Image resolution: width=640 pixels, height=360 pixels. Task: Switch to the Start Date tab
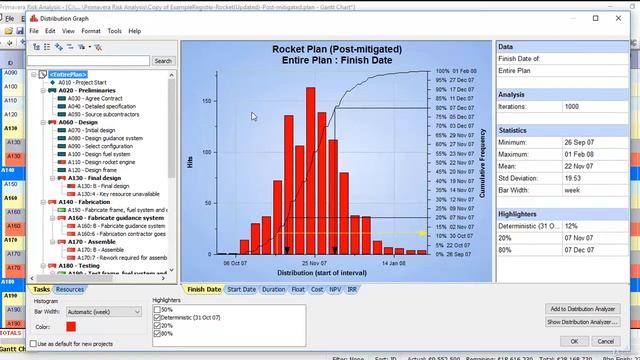click(241, 289)
